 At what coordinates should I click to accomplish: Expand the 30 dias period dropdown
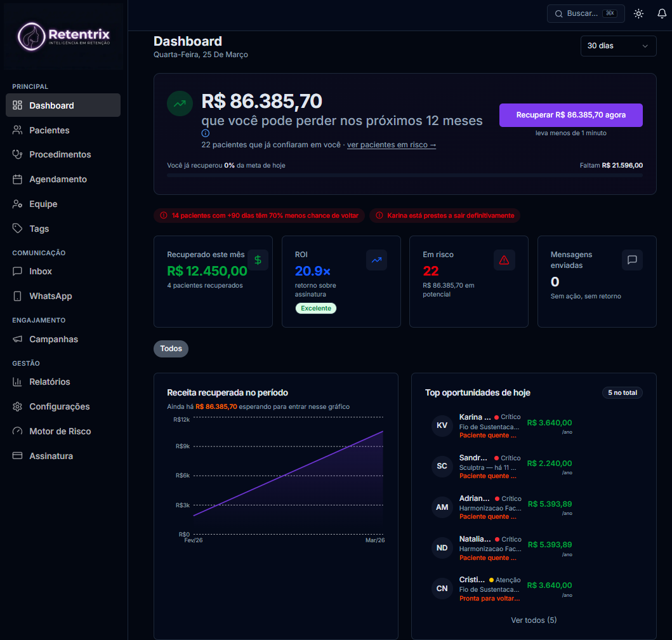(617, 46)
